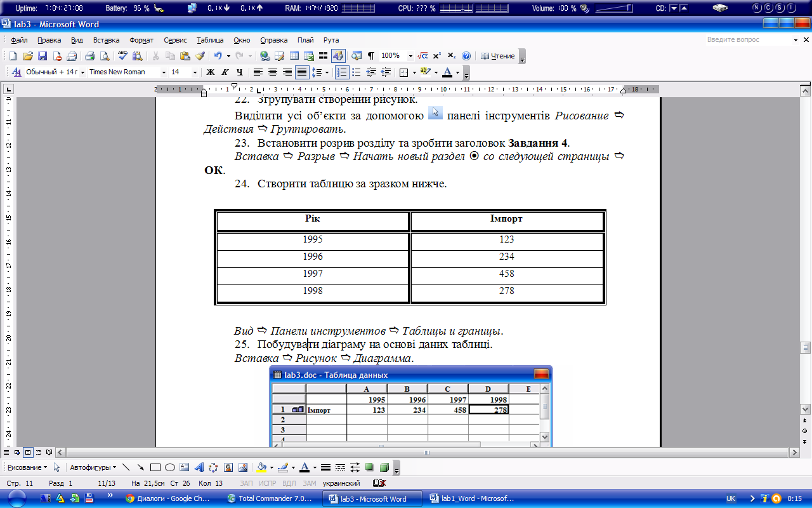The height and width of the screenshot is (508, 812).
Task: Click the Введите вопрос help search box
Action: click(x=747, y=39)
